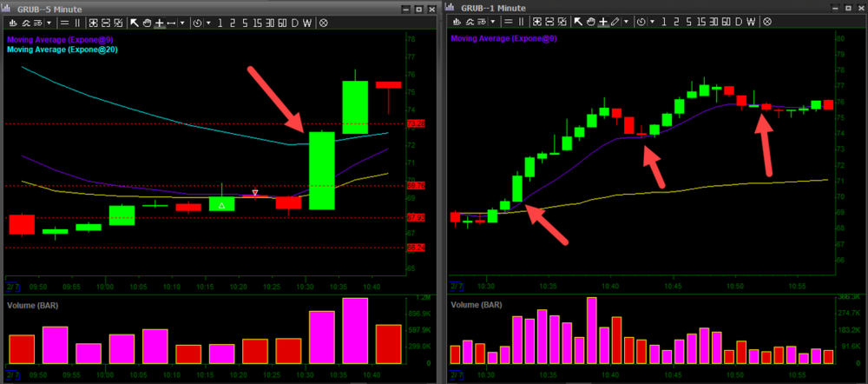Toggle the first grid layout icon in 5 Minute chart
Image resolution: width=868 pixels, height=384 pixels.
pyautogui.click(x=93, y=22)
